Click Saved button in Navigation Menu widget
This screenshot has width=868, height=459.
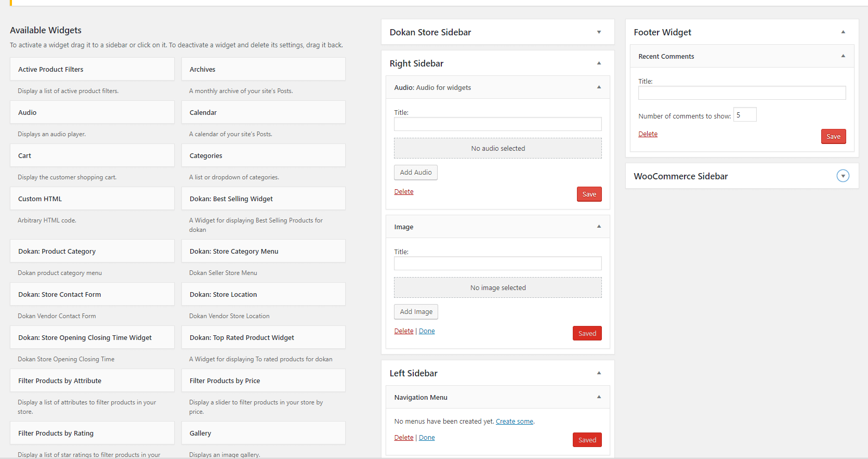(x=587, y=440)
